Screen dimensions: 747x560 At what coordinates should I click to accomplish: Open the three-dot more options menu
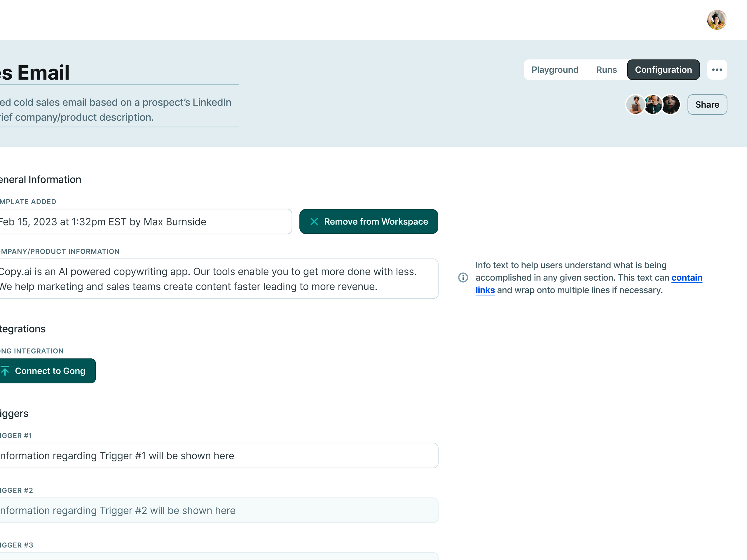click(x=717, y=70)
